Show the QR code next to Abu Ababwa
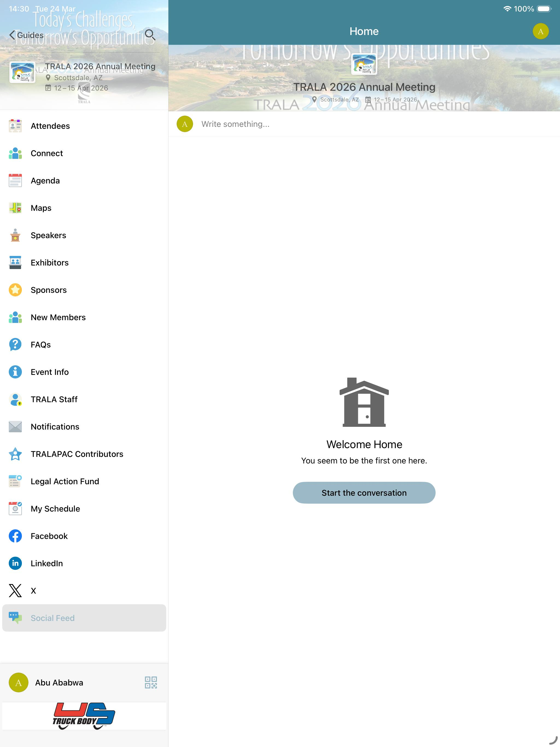Image resolution: width=560 pixels, height=747 pixels. 151,682
